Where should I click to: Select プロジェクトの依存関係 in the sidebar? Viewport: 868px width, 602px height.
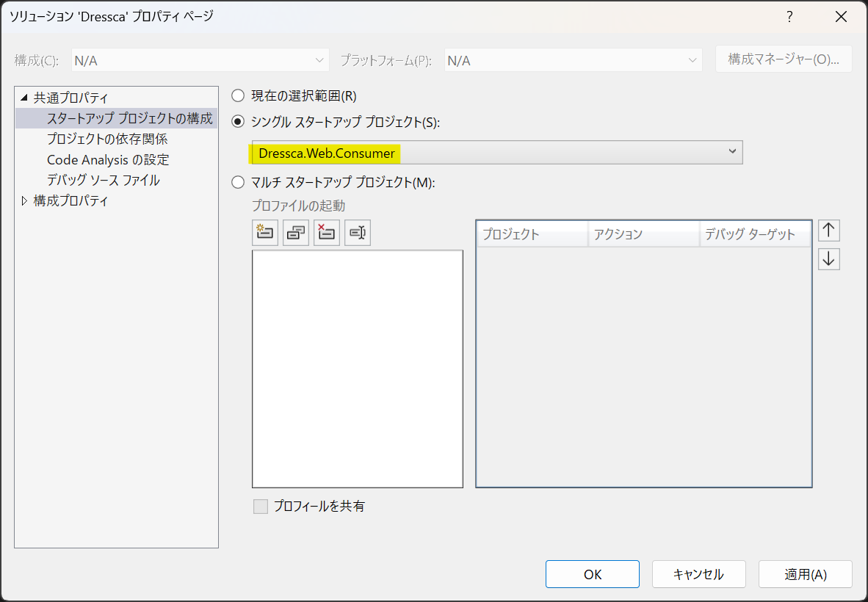coord(108,139)
